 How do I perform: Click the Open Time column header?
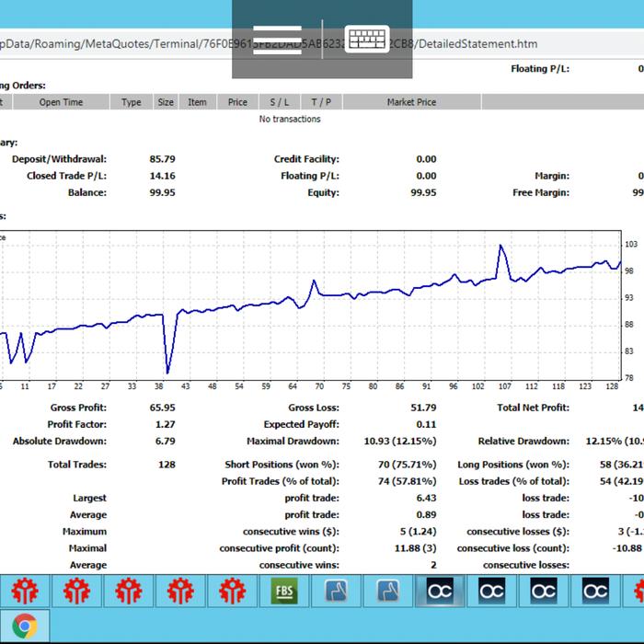62,102
